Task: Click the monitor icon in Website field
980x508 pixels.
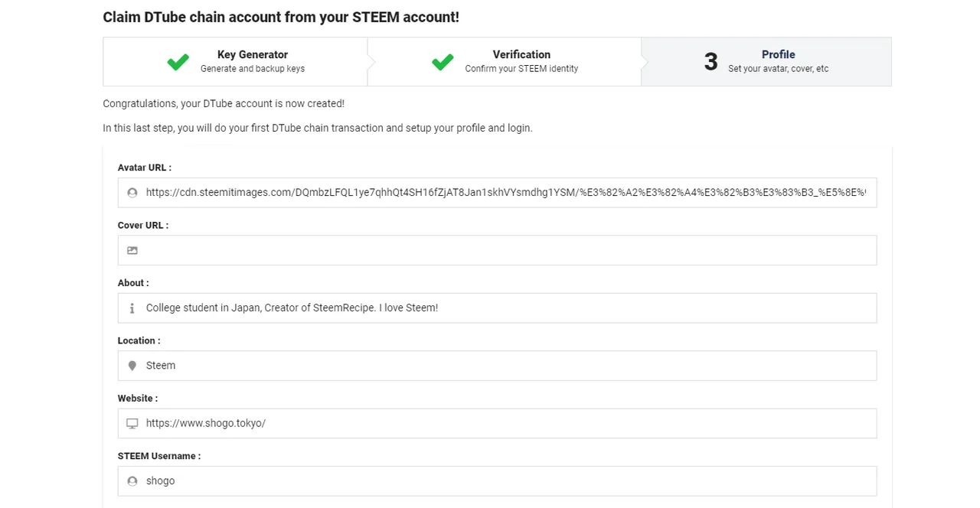Action: [x=132, y=423]
